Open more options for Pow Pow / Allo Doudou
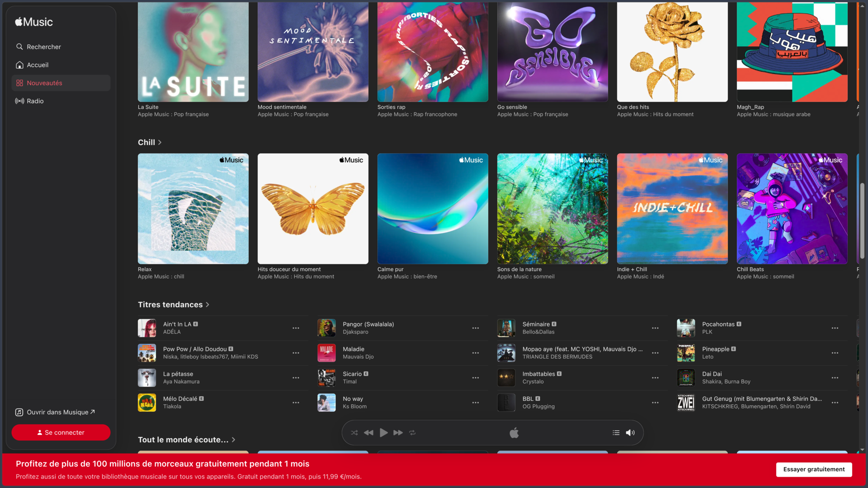868x488 pixels. (296, 353)
